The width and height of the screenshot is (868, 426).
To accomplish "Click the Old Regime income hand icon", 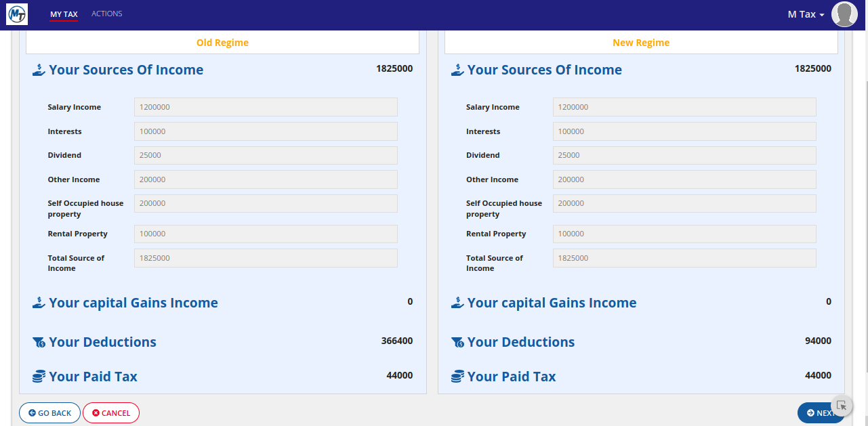I will pos(39,70).
